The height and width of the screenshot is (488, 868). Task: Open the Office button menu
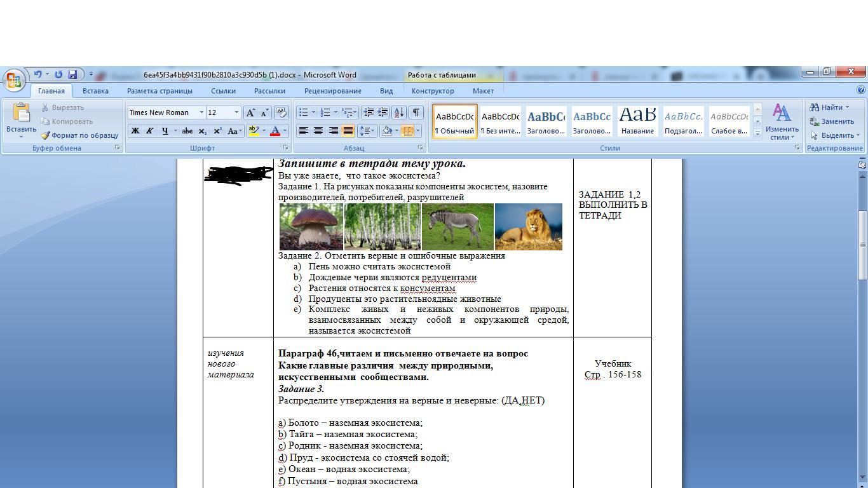point(13,80)
